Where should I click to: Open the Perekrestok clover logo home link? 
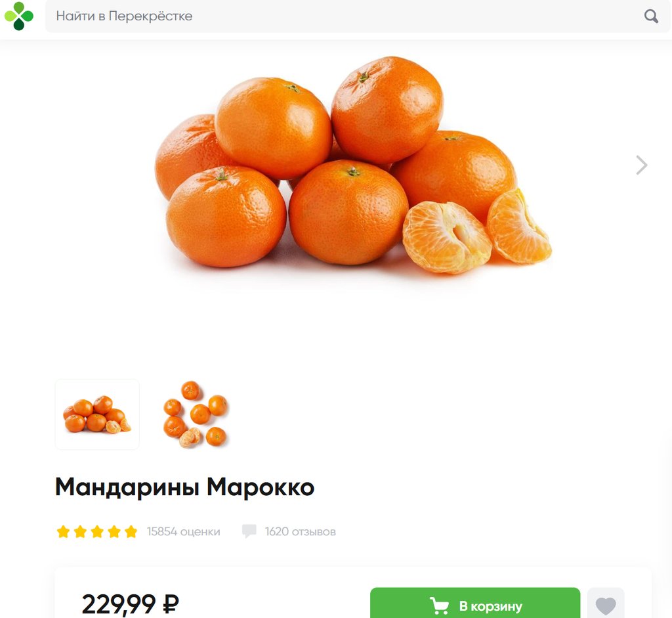[19, 16]
